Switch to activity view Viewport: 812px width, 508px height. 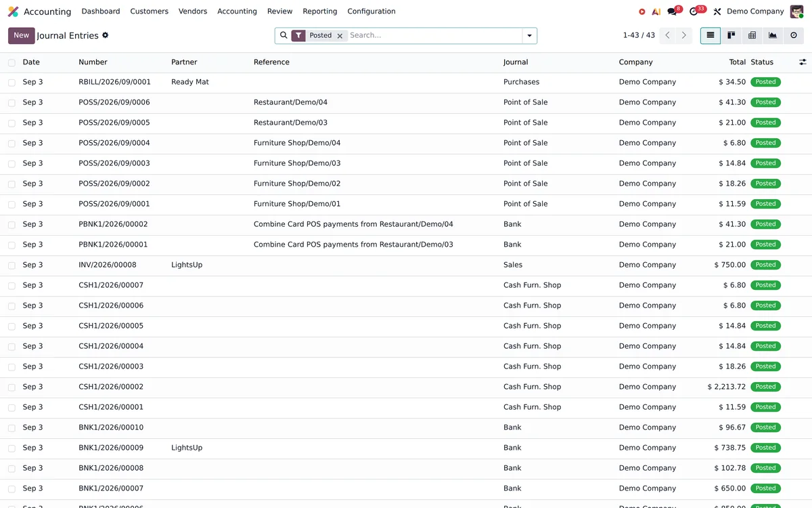point(794,35)
